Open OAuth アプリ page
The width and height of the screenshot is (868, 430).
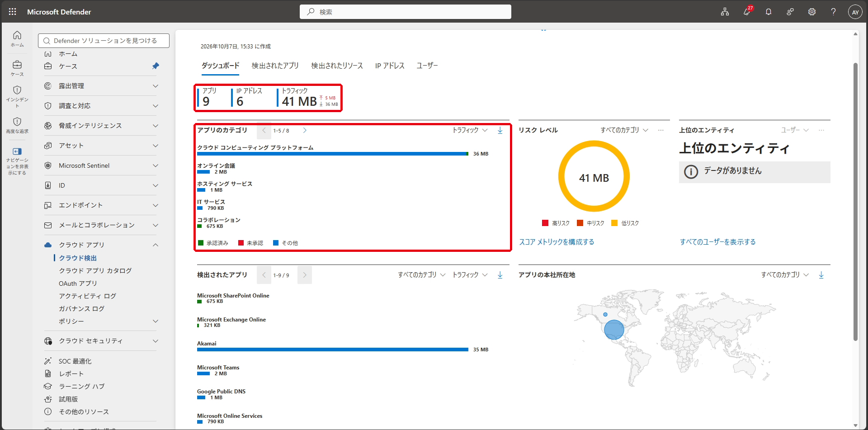click(78, 283)
